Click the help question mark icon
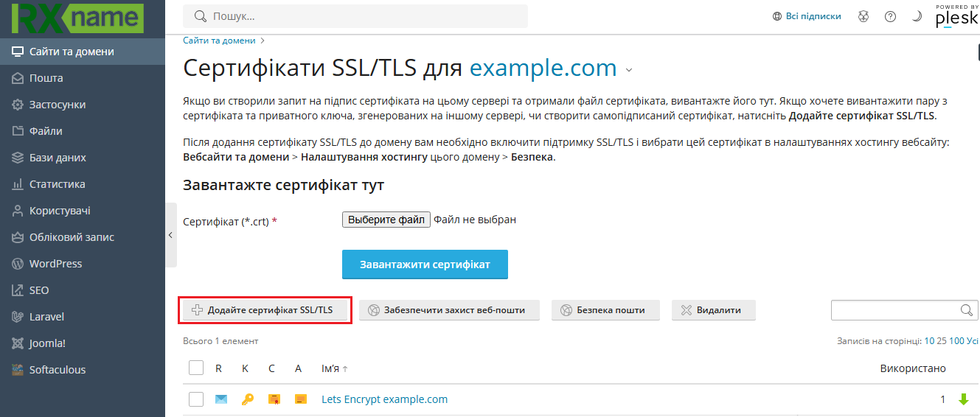The width and height of the screenshot is (980, 417). tap(890, 16)
